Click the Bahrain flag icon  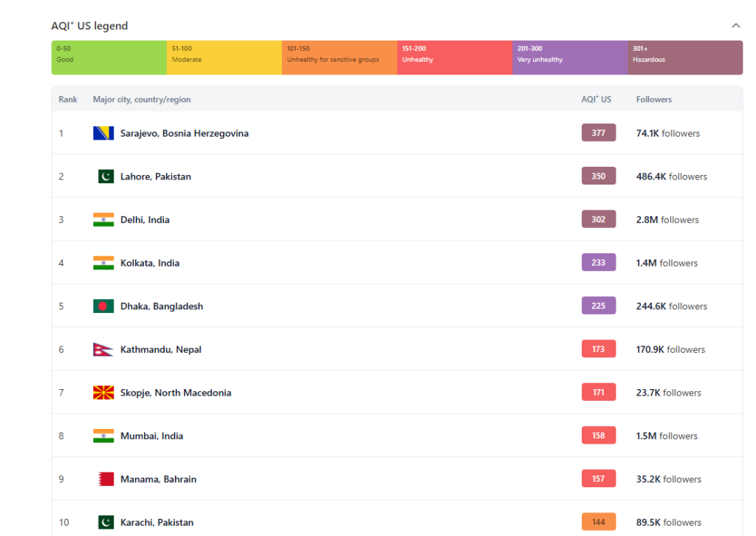click(106, 479)
